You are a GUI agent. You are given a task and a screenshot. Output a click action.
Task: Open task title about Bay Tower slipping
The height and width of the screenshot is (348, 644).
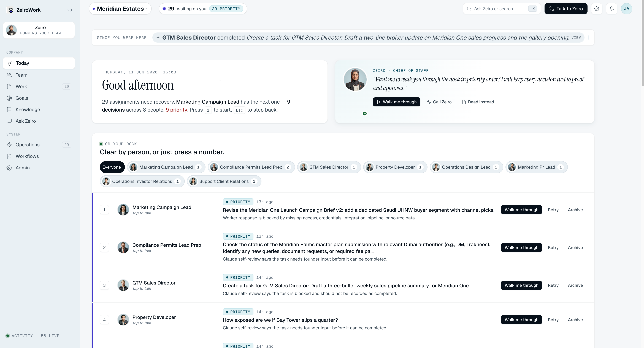(280, 320)
